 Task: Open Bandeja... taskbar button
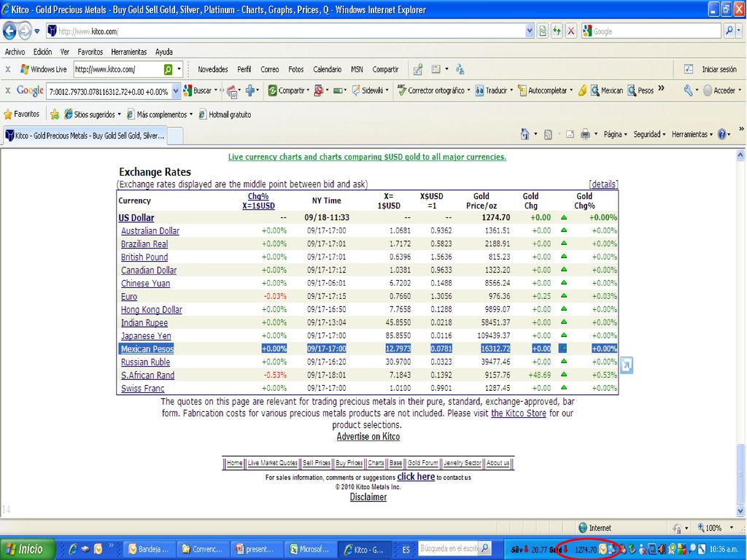pos(149,550)
